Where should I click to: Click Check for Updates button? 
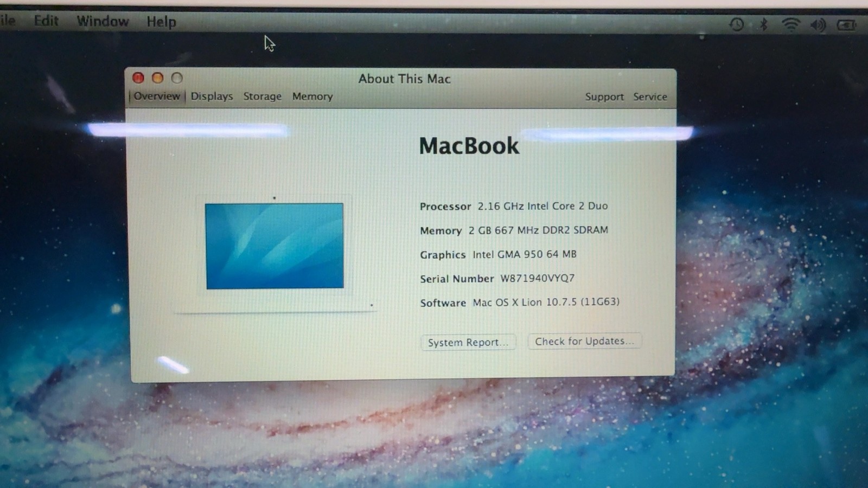584,341
